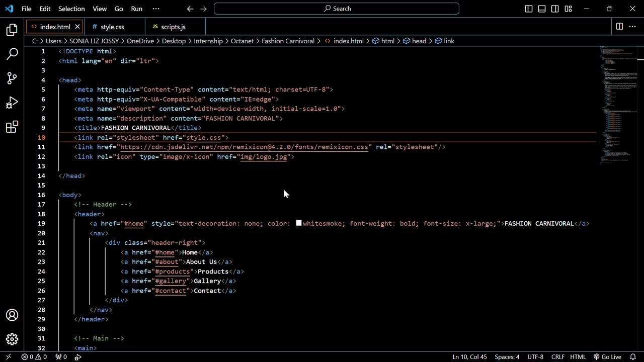The height and width of the screenshot is (362, 644).
Task: Open the remixicon CDN link on line 11
Action: [244, 147]
